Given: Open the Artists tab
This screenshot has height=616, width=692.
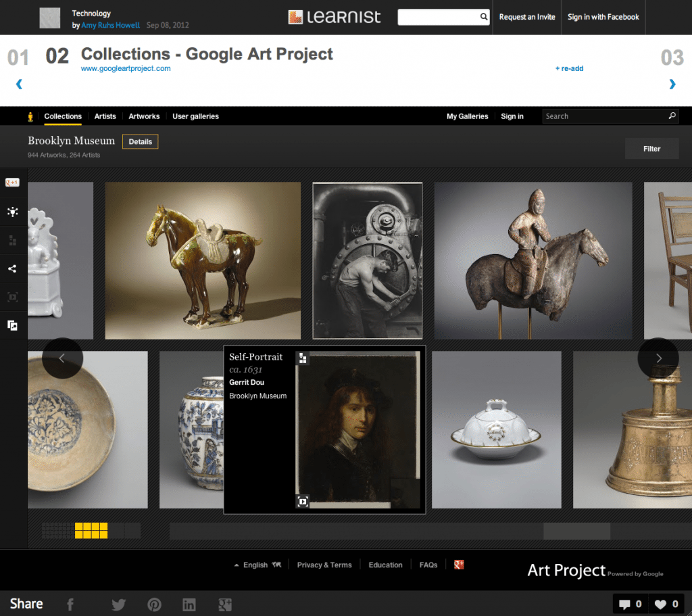Looking at the screenshot, I should 105,116.
